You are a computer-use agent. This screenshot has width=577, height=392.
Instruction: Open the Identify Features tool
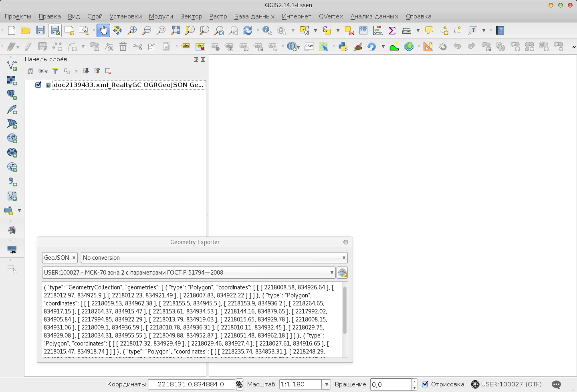(x=267, y=30)
